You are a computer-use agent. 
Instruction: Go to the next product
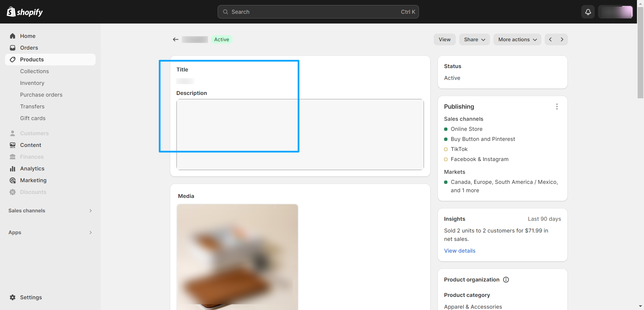click(x=562, y=40)
